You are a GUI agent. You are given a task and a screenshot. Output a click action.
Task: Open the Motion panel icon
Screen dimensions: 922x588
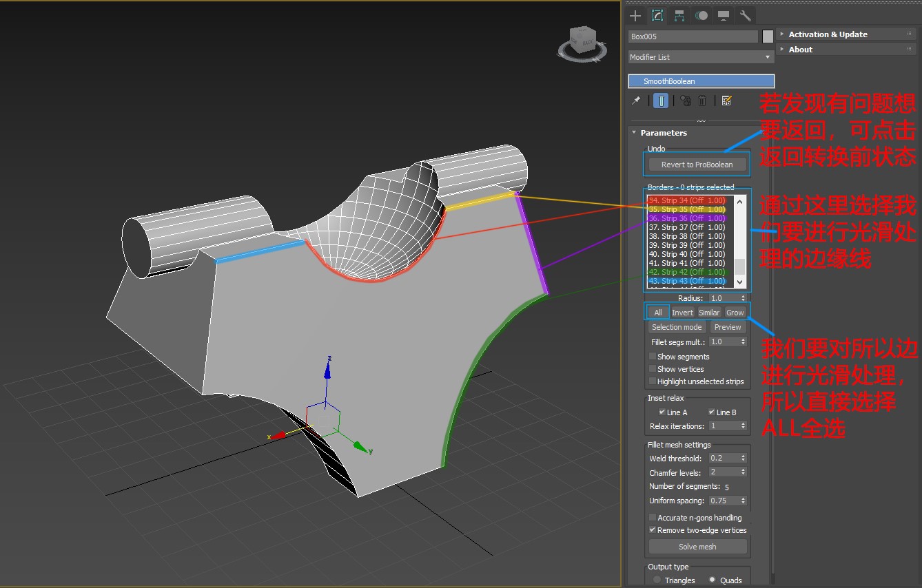tap(701, 15)
